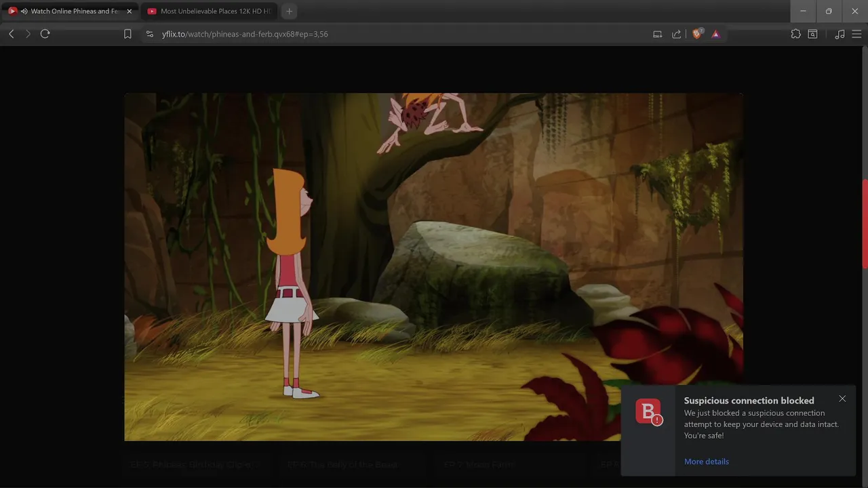The width and height of the screenshot is (868, 488).
Task: Open More details link in notification
Action: pos(707,462)
